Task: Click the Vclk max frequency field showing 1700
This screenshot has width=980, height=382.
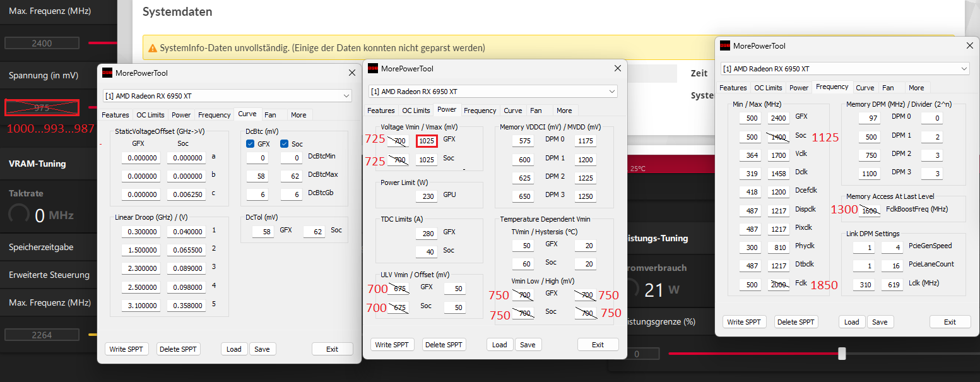Action: coord(779,155)
